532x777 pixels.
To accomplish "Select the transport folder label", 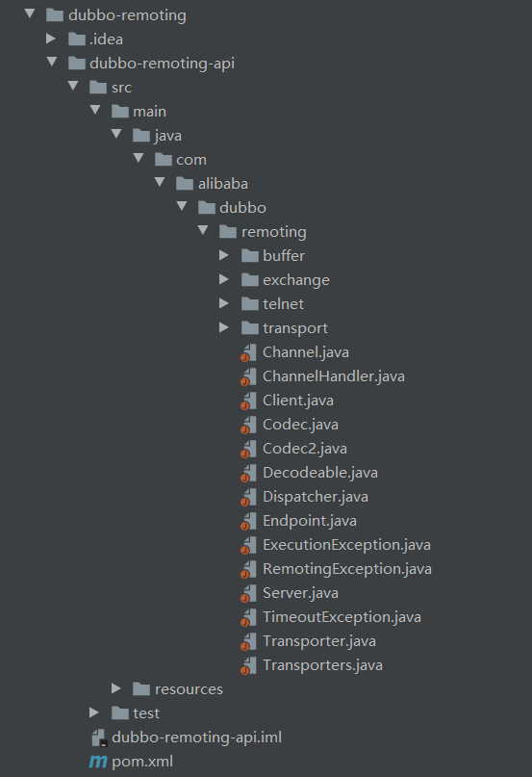I will pyautogui.click(x=295, y=328).
